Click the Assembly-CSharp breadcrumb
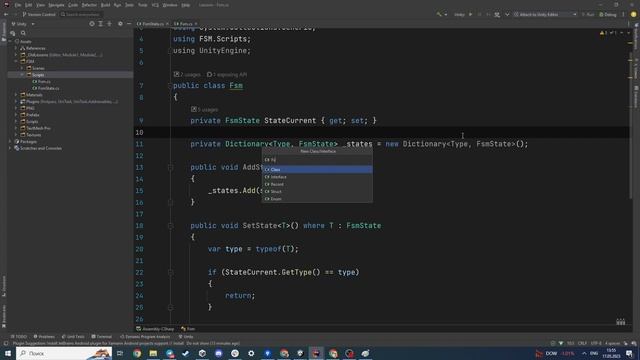Screen dimensions: 640x360 [x=155, y=329]
